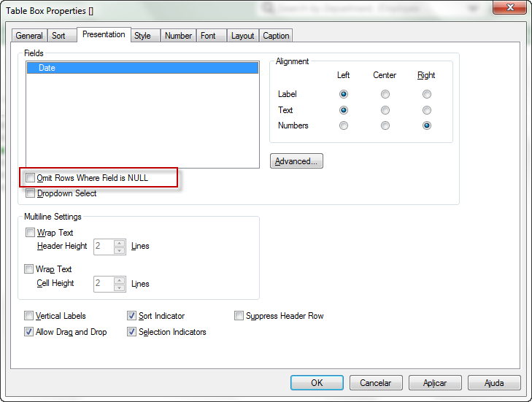532x402 pixels.
Task: Set Text alignment to Left
Action: click(344, 110)
